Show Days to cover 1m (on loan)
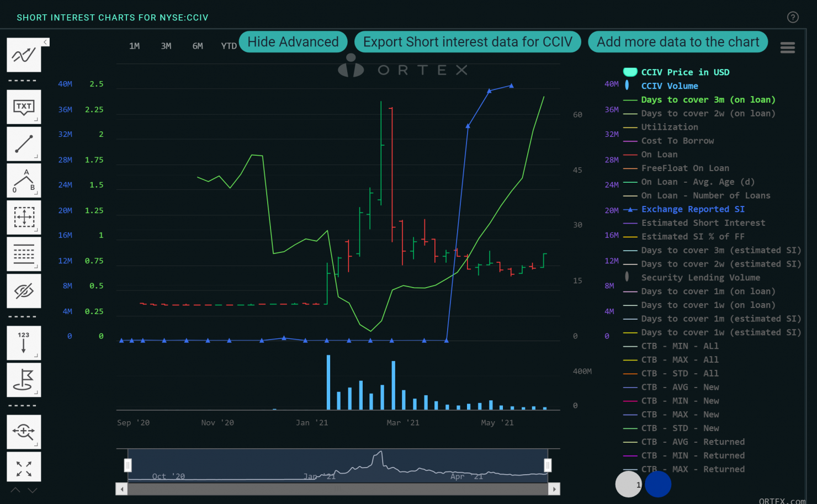Screen dimensions: 817x504 pos(699,291)
